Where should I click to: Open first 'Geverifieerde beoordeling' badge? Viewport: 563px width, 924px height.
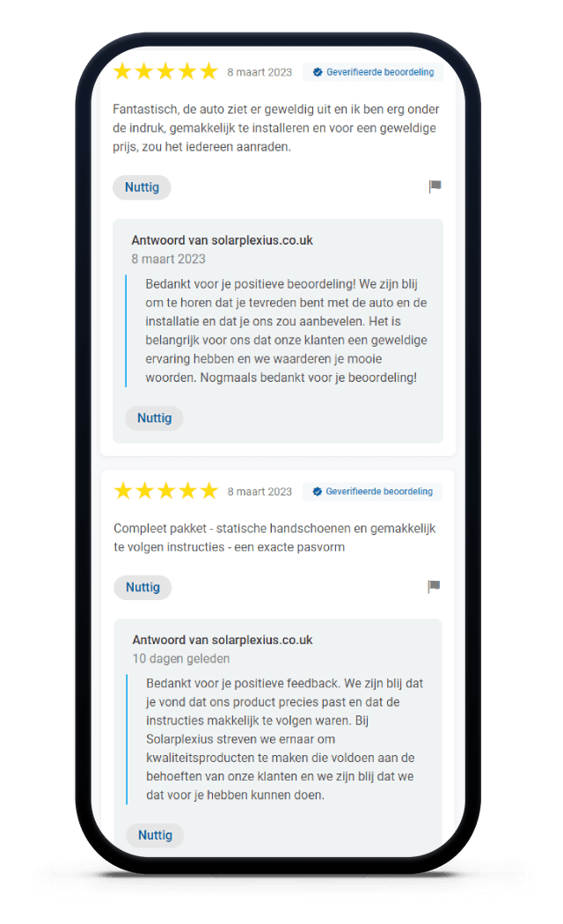(373, 72)
